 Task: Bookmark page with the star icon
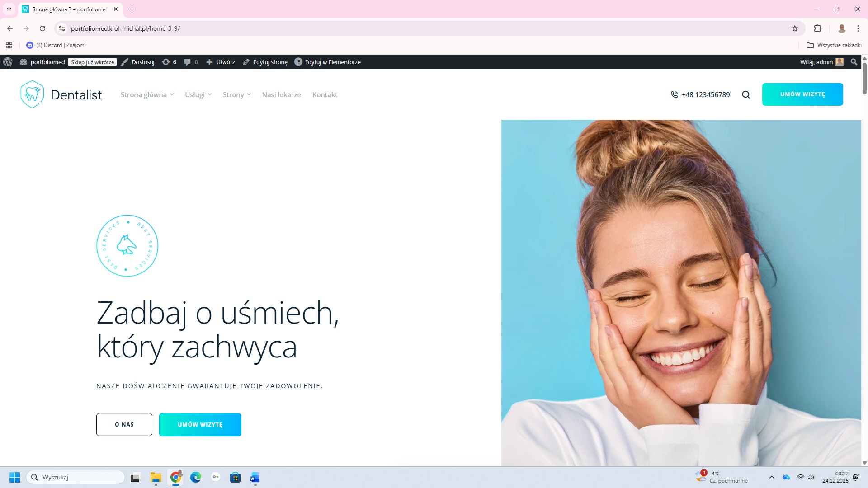click(x=795, y=28)
